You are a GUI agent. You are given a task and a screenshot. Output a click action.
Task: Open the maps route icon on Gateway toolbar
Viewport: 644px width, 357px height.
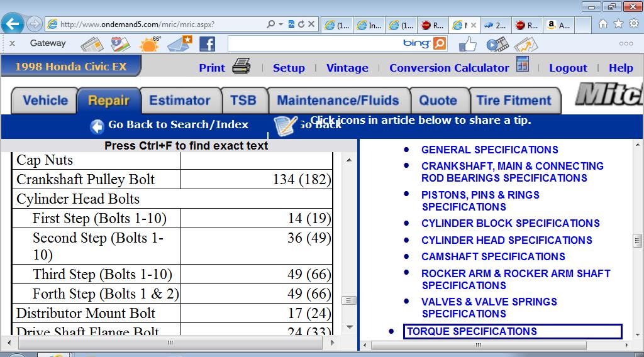120,44
